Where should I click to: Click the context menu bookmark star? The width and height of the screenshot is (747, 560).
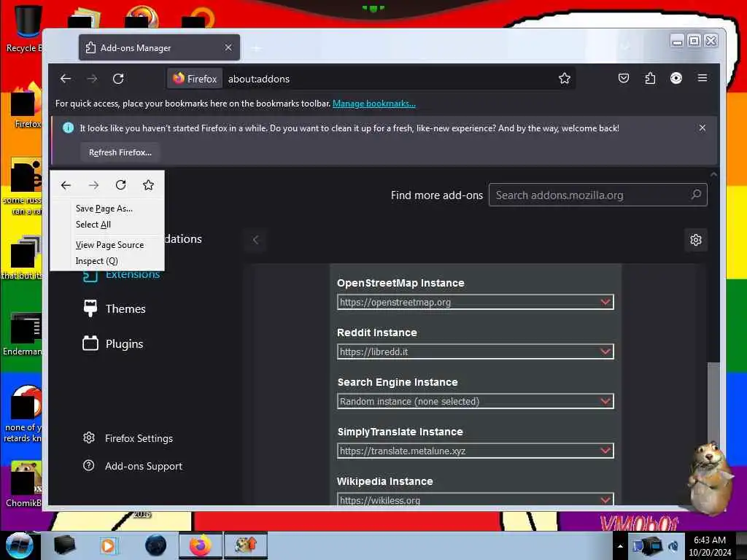point(148,184)
